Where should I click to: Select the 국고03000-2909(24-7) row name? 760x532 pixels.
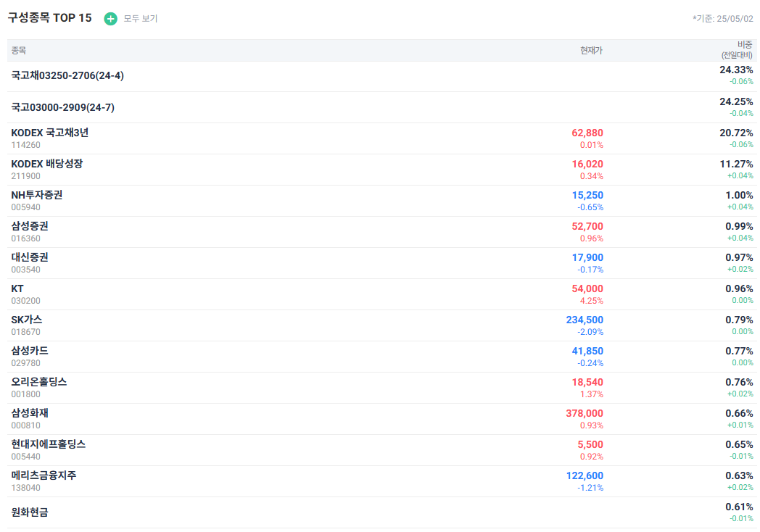point(63,107)
